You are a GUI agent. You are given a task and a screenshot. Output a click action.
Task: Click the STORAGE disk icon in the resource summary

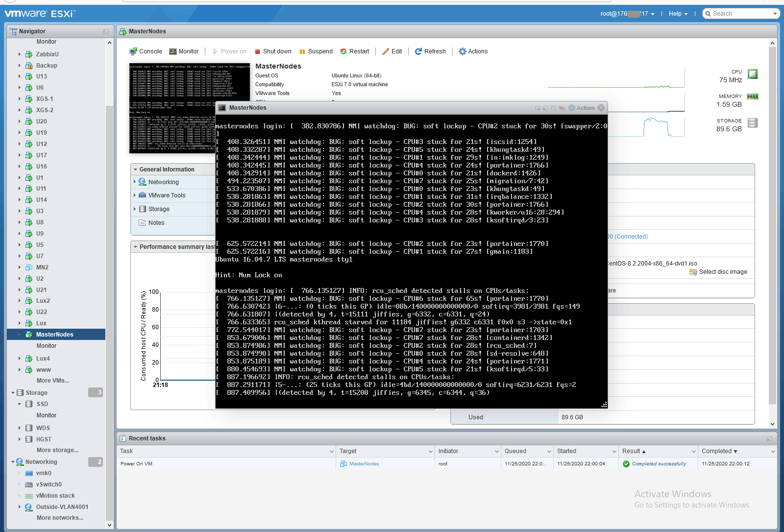[x=753, y=122]
